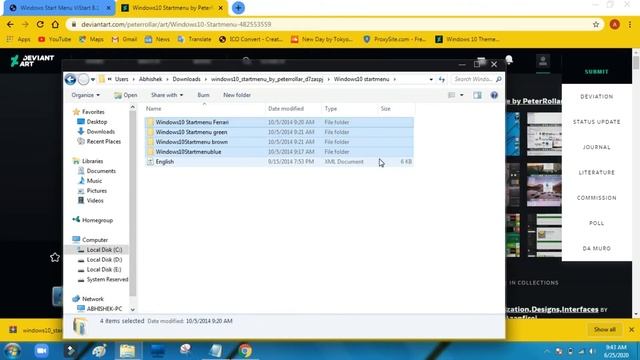The image size is (640, 360).
Task: Bookmark this page with the star icon
Action: [x=596, y=24]
